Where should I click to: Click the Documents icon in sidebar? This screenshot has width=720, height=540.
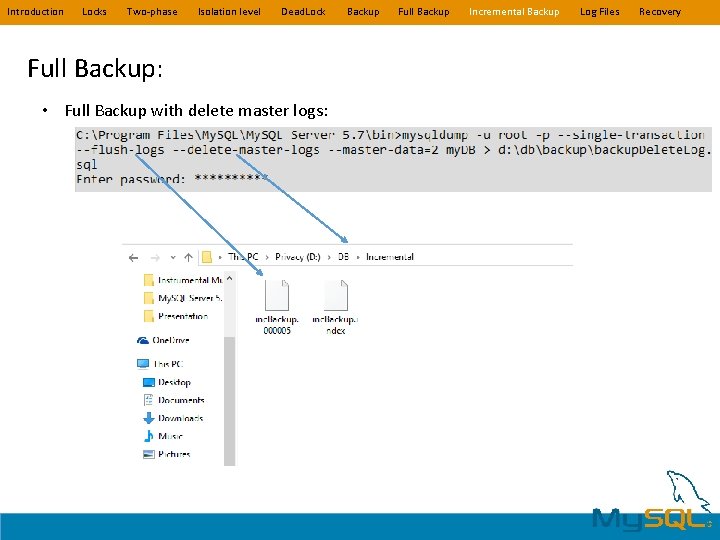click(148, 400)
